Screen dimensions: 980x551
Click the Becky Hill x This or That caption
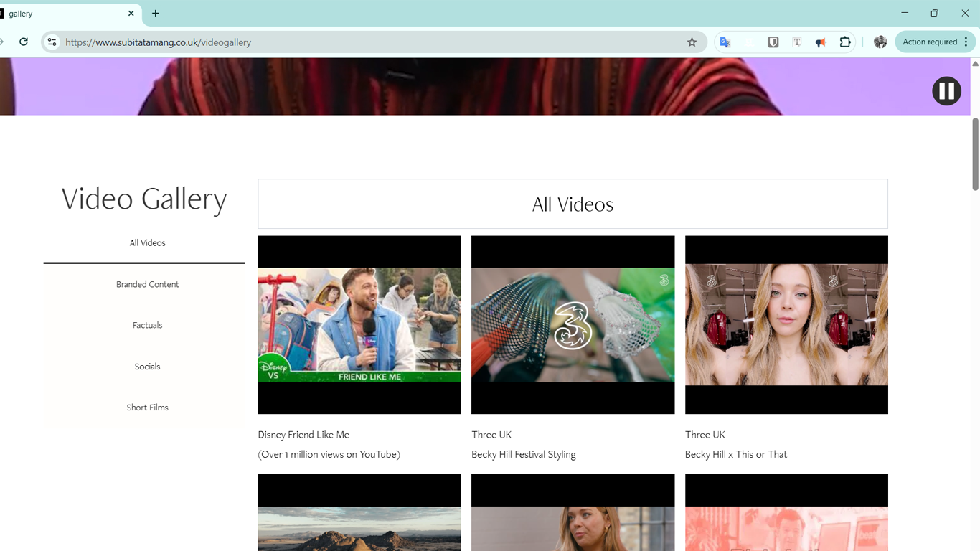[736, 454]
